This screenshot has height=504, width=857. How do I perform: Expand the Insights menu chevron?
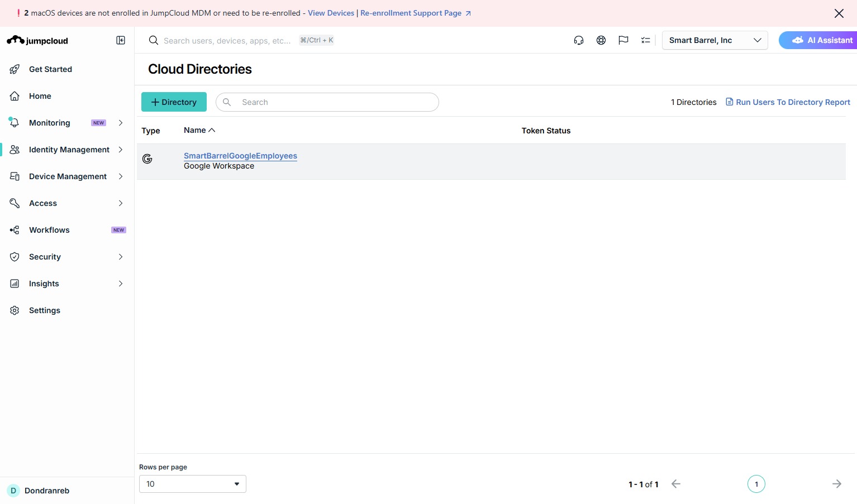pos(121,284)
